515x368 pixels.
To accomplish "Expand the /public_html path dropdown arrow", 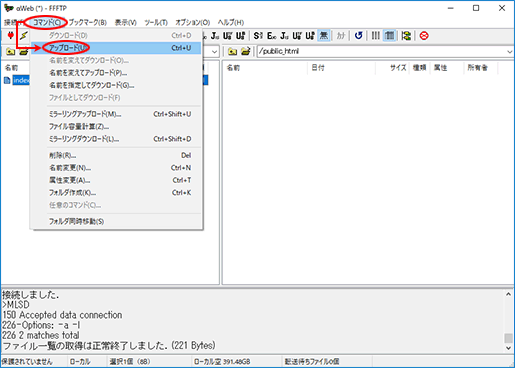I will (509, 52).
